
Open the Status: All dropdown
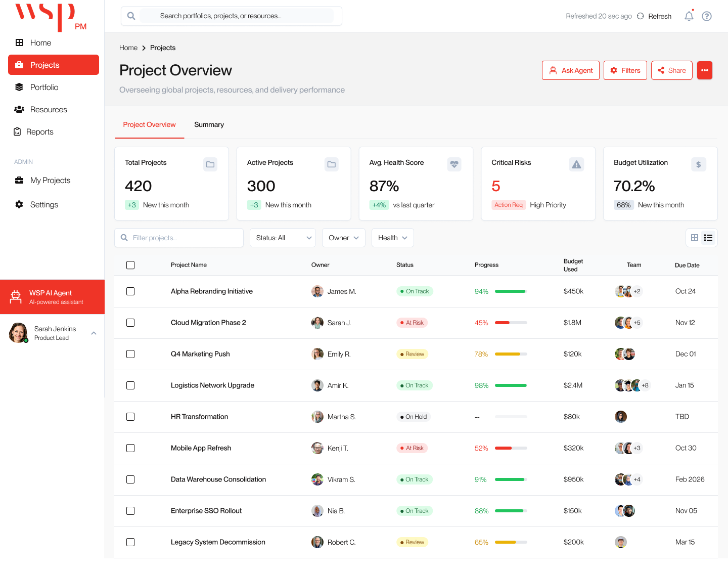tap(283, 238)
